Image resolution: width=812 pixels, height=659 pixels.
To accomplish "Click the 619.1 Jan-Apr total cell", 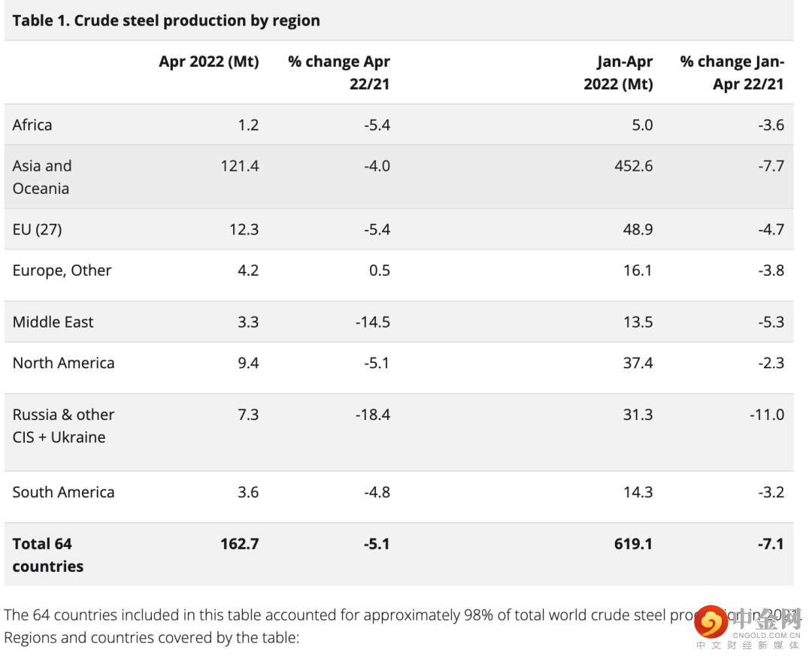I will [x=633, y=543].
